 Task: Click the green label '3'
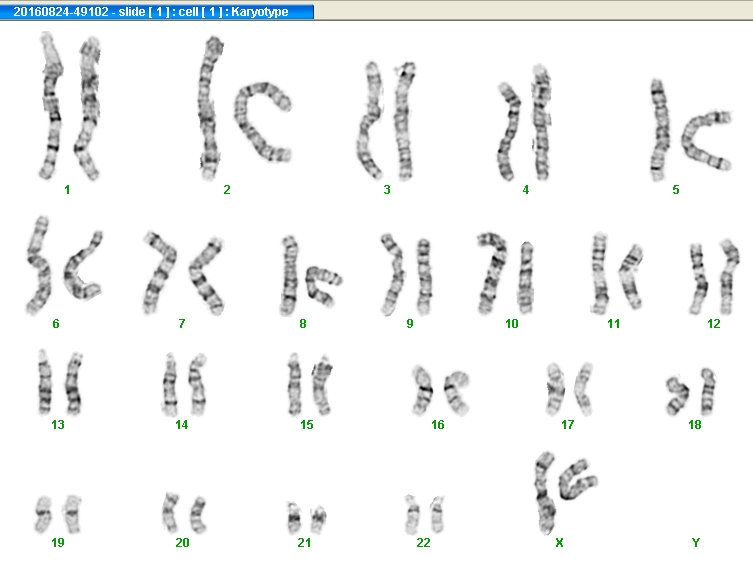387,190
